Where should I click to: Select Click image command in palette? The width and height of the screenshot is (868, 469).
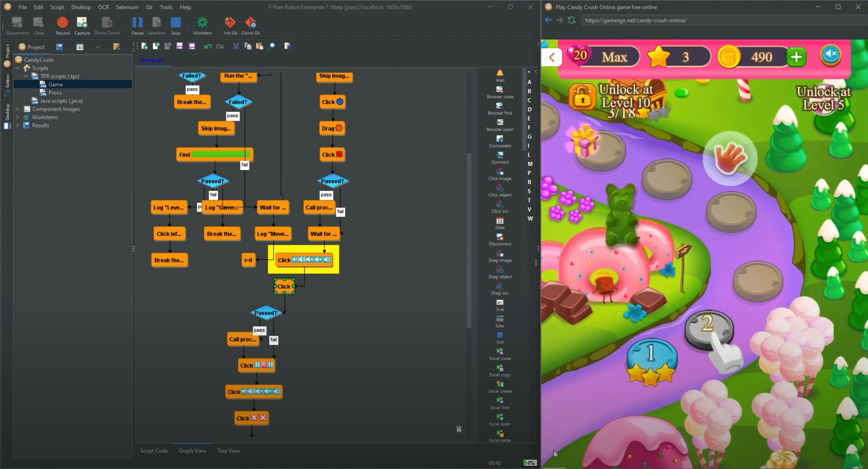tap(500, 174)
